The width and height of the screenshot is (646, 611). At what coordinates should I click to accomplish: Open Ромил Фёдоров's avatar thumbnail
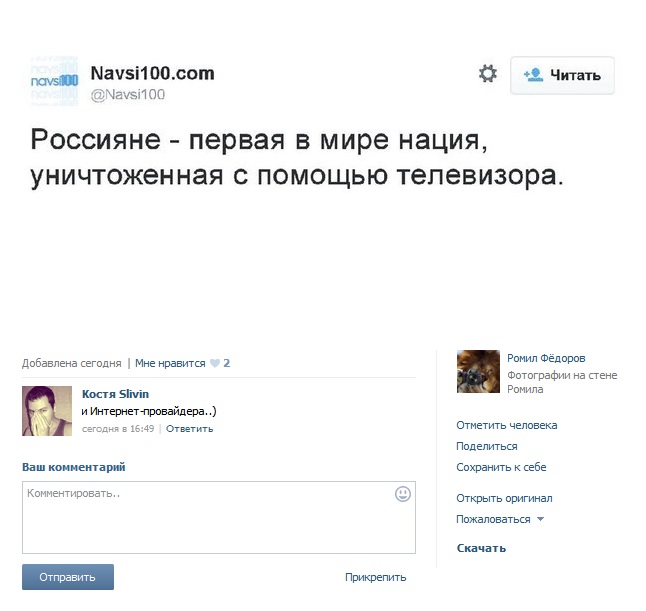tap(478, 371)
